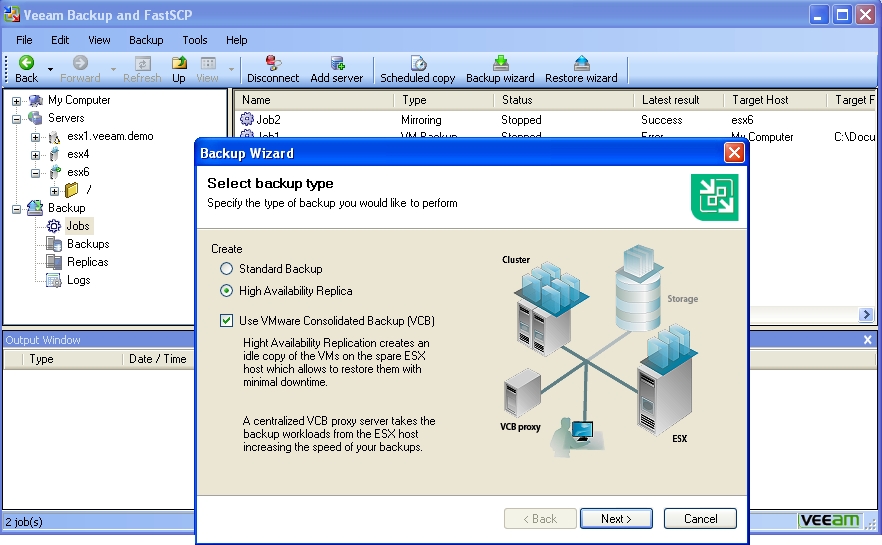882x545 pixels.
Task: Sort jobs by the Status column header
Action: (x=564, y=100)
